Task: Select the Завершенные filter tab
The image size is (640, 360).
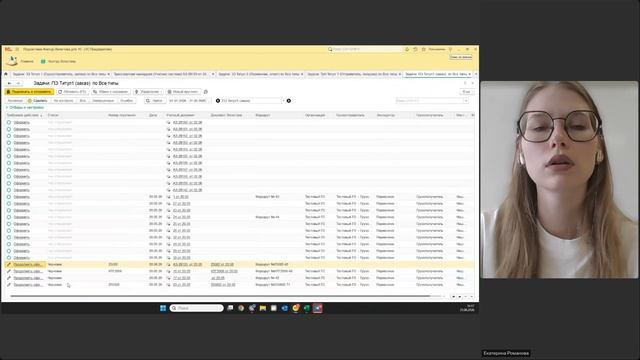Action: 103,100
